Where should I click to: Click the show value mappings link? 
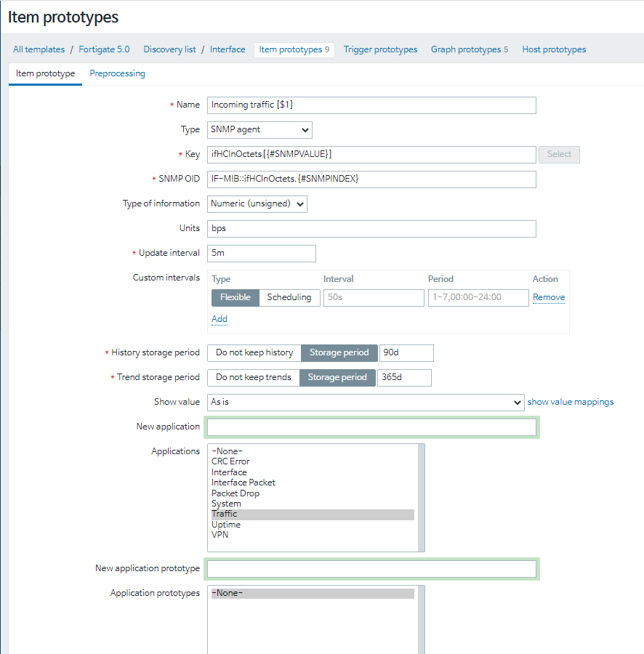click(x=570, y=402)
